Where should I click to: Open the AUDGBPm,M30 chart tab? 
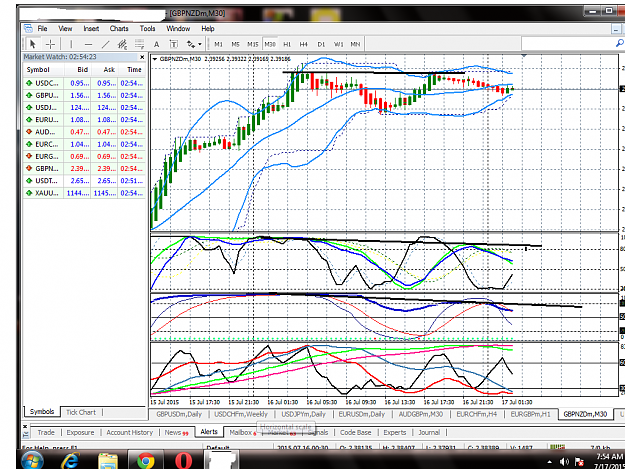[421, 414]
